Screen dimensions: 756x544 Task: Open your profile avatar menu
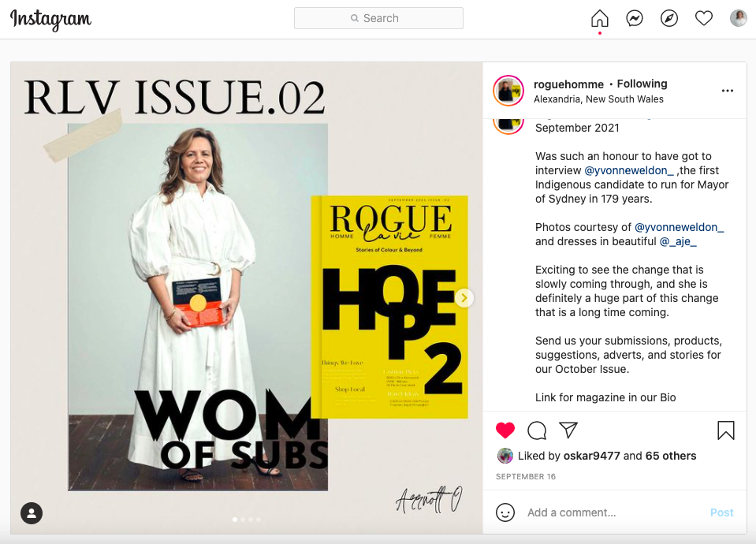tap(738, 19)
